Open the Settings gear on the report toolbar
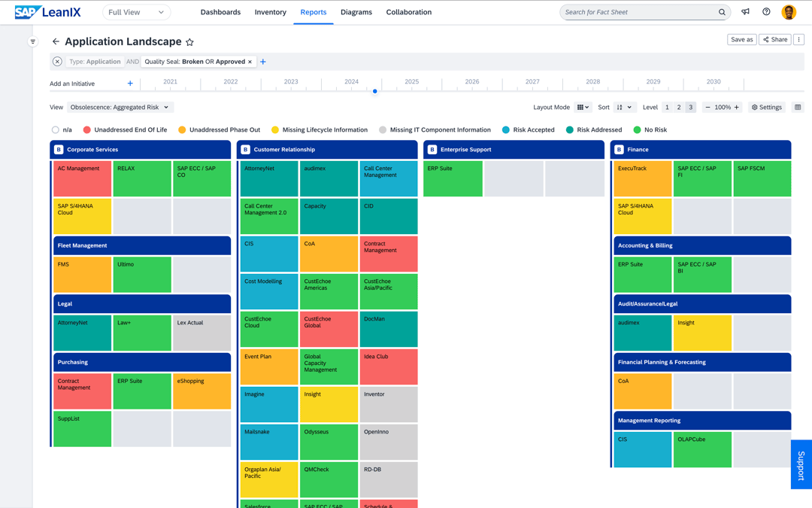The width and height of the screenshot is (812, 508). (x=766, y=107)
